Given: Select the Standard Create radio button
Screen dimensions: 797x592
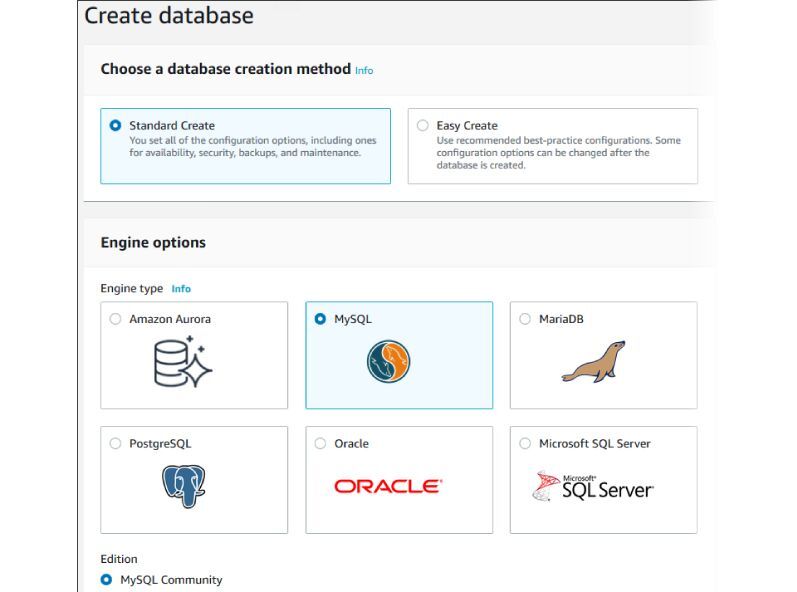Looking at the screenshot, I should (115, 125).
